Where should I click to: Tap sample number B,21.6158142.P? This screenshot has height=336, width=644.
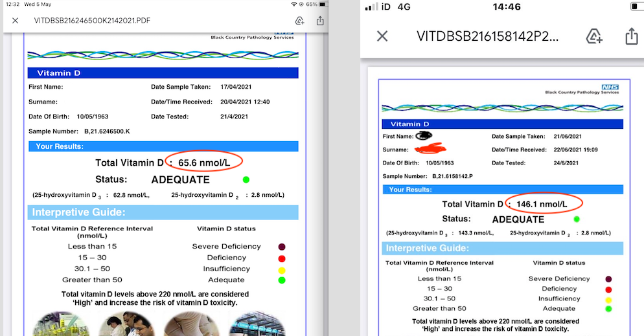click(x=452, y=176)
